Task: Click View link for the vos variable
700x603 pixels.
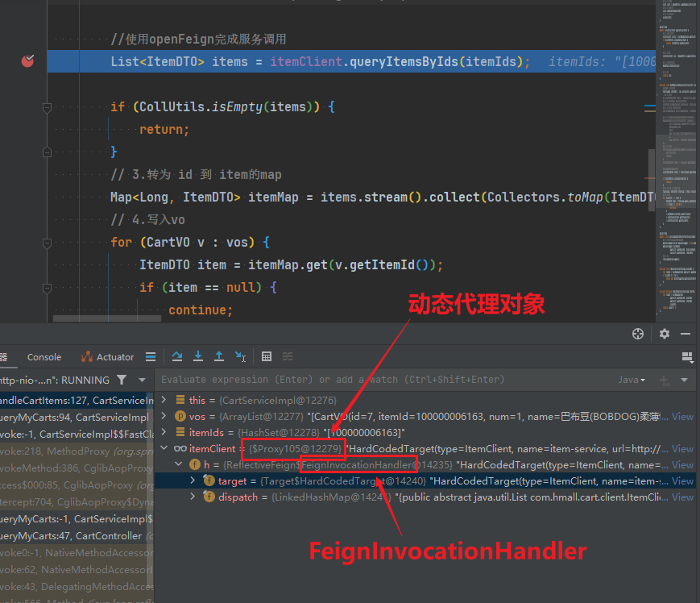Action: point(682,417)
